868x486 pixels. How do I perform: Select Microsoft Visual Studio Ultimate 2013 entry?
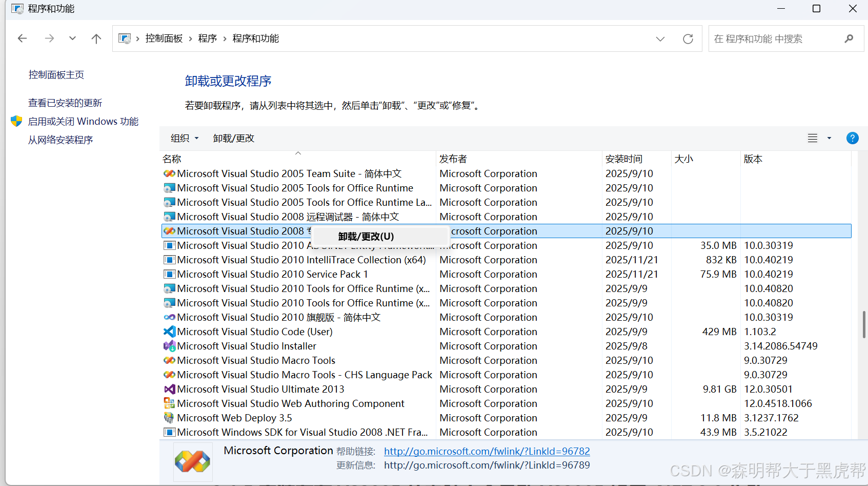click(260, 389)
